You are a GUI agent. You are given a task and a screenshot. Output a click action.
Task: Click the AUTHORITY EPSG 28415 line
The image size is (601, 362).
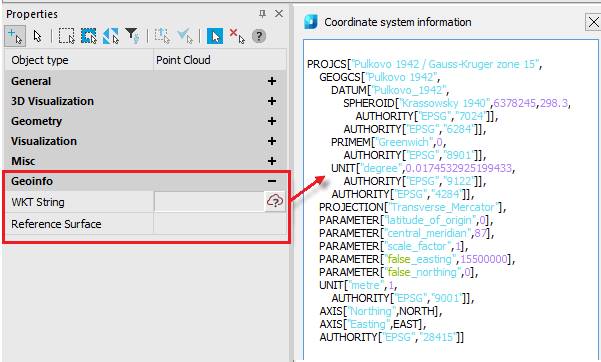[x=391, y=337]
